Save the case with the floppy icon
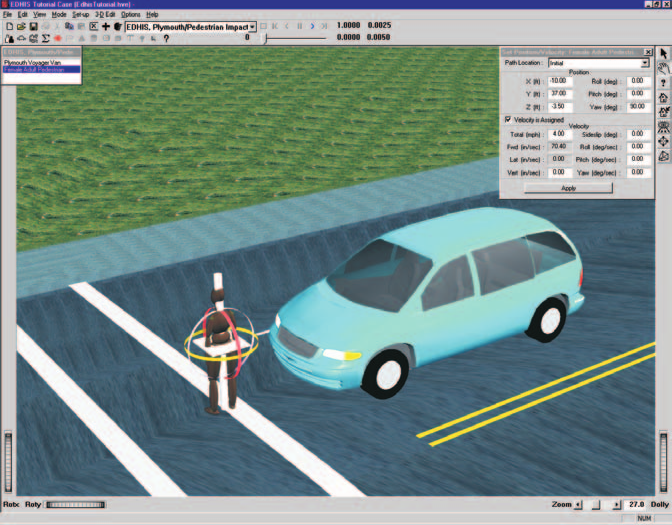The height and width of the screenshot is (525, 672). pyautogui.click(x=33, y=27)
